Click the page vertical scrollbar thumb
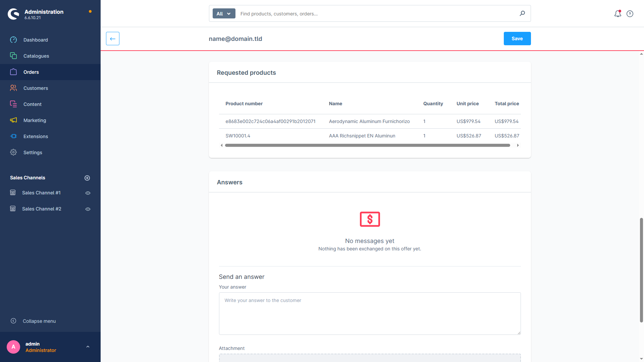This screenshot has height=362, width=644. pos(641,270)
